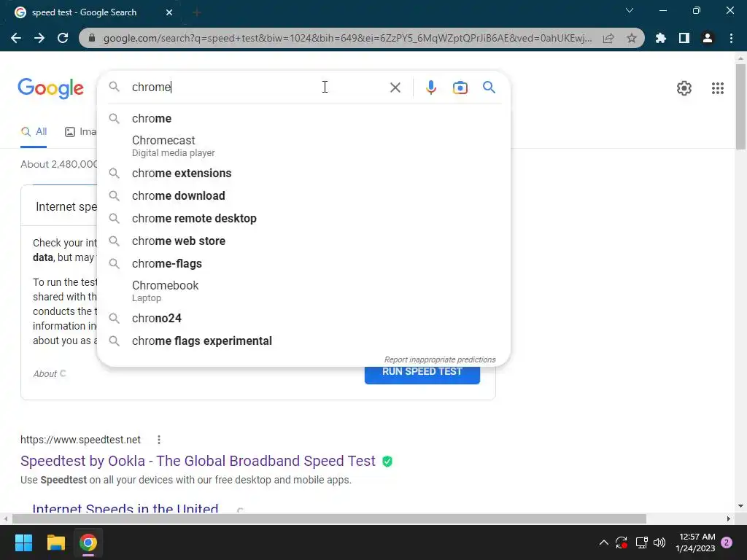Click Report inappropriate predictions
This screenshot has height=560, width=747.
[440, 359]
